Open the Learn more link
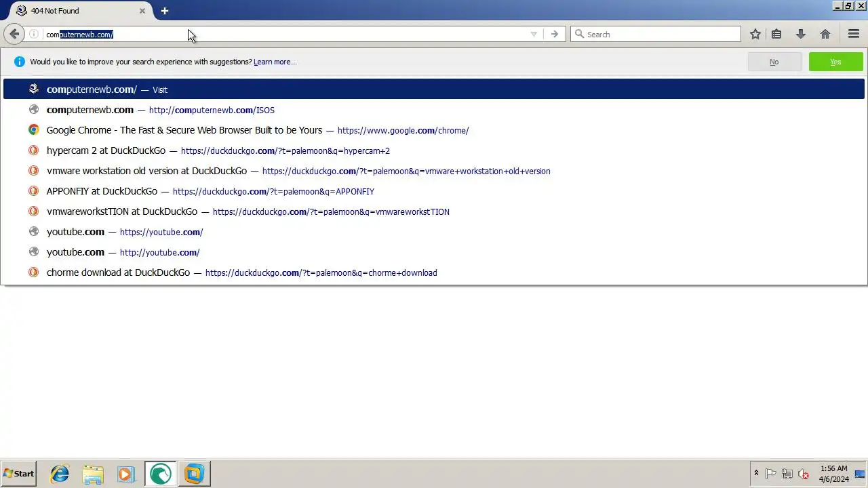868x488 pixels. (x=275, y=62)
